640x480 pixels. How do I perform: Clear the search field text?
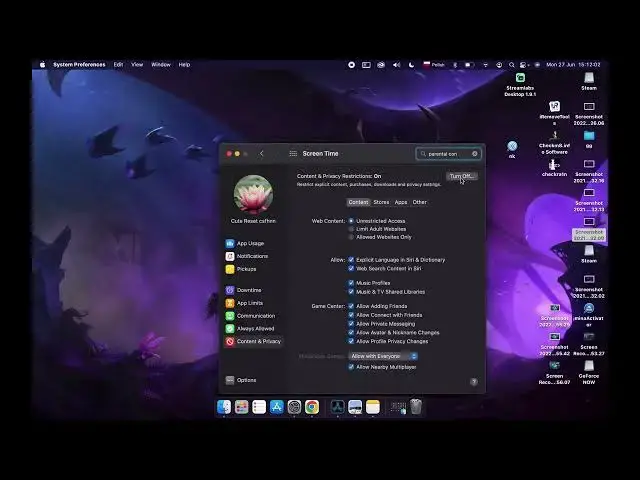click(475, 154)
